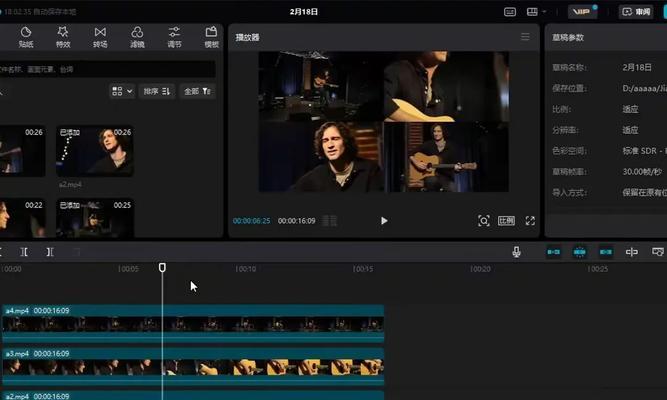Screen dimensions: 667x400
Task: Click the preview zoom focus icon
Action: point(484,220)
